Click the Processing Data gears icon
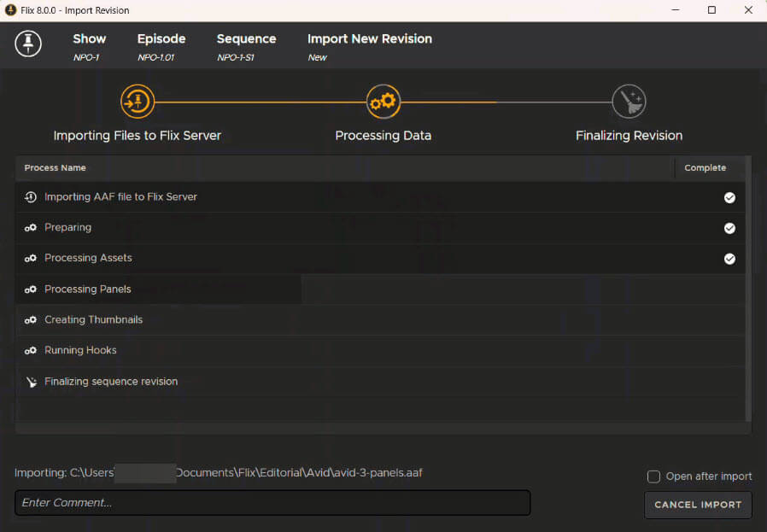The width and height of the screenshot is (767, 532). tap(383, 102)
